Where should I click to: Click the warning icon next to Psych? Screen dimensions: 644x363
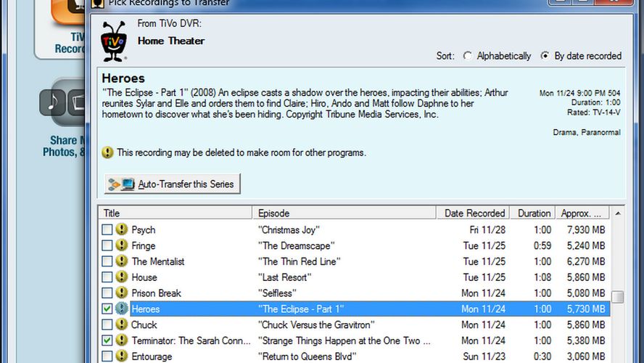point(121,229)
